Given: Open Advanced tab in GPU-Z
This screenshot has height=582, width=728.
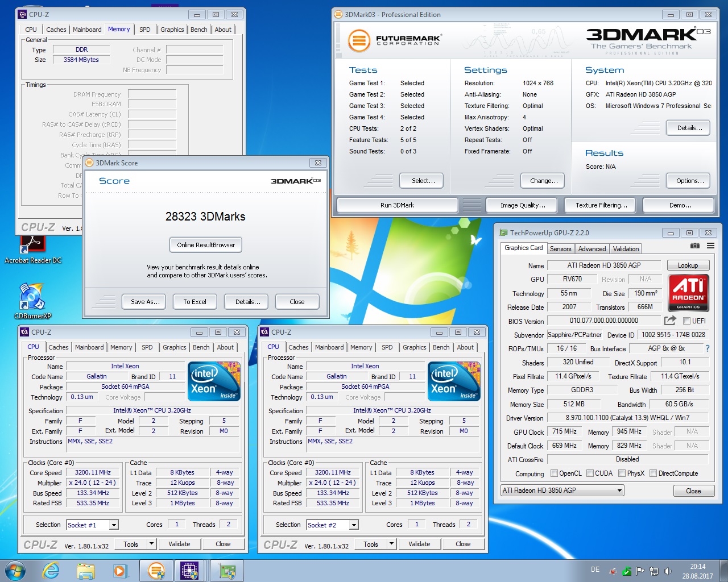Looking at the screenshot, I should (592, 249).
